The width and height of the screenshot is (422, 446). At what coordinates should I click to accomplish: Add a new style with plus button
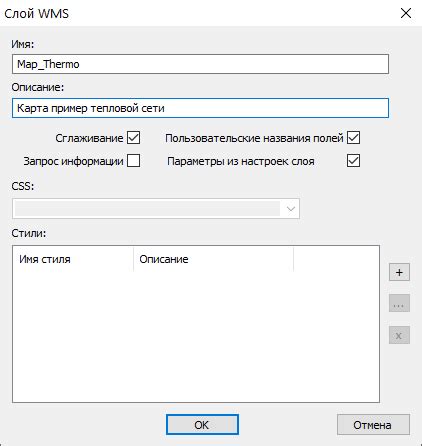399,272
